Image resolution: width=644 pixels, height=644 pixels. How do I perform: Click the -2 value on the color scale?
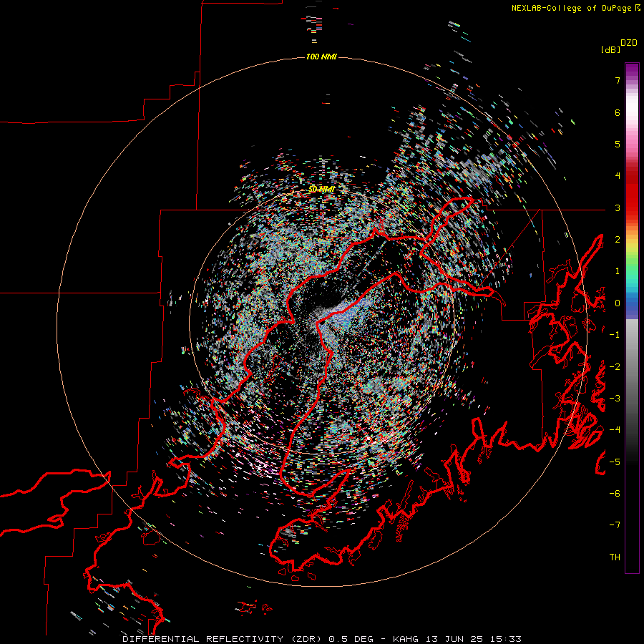[x=615, y=367]
